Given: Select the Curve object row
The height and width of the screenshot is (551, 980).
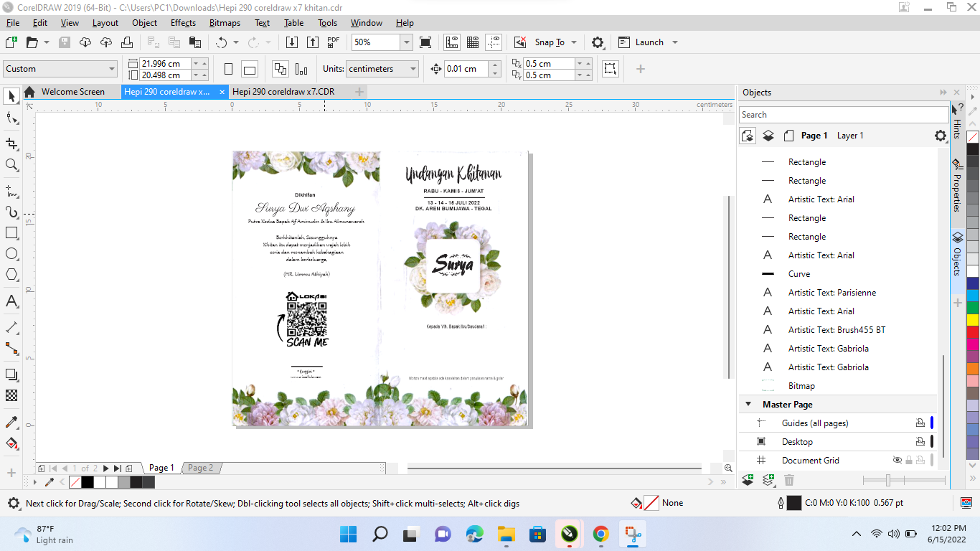Looking at the screenshot, I should point(838,274).
